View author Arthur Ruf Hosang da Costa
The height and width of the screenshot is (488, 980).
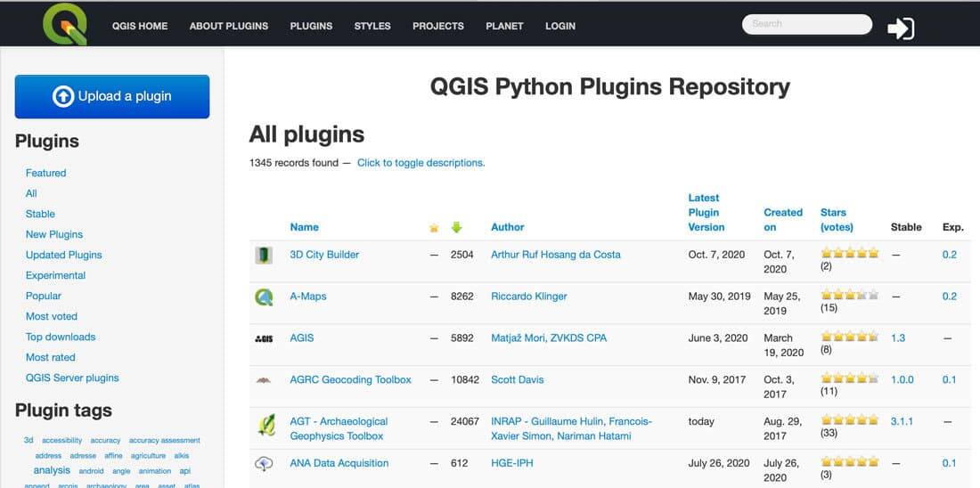[x=556, y=255]
